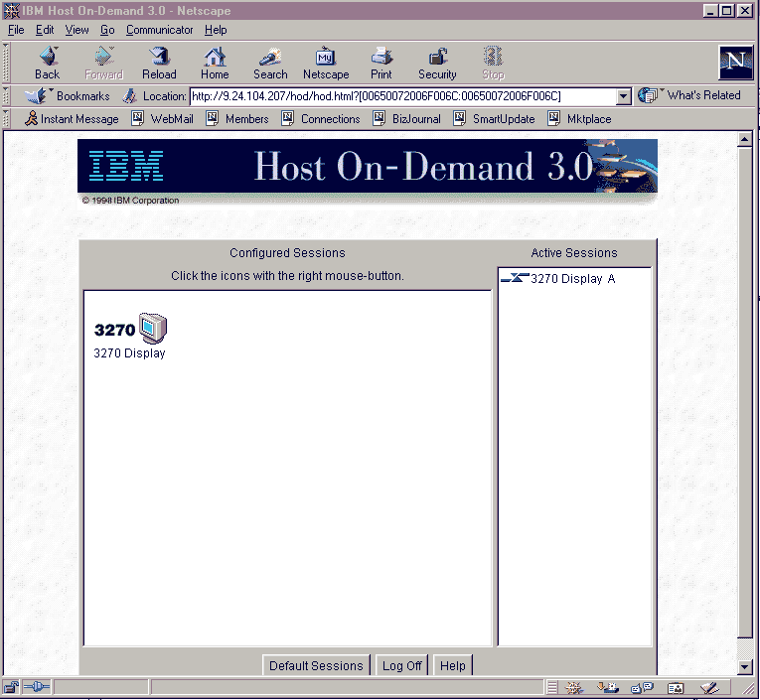Click the vertical scrollbar down arrow
Viewport: 760px width, 700px height.
745,666
